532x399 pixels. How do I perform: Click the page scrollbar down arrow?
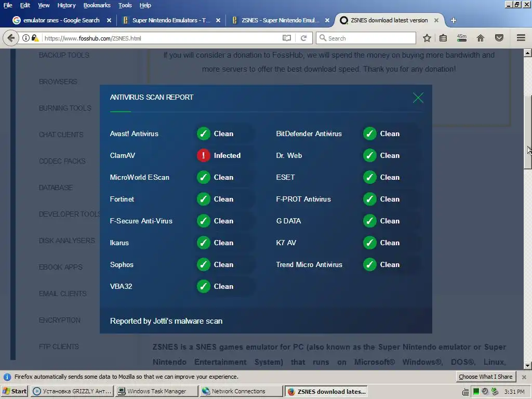[x=528, y=366]
